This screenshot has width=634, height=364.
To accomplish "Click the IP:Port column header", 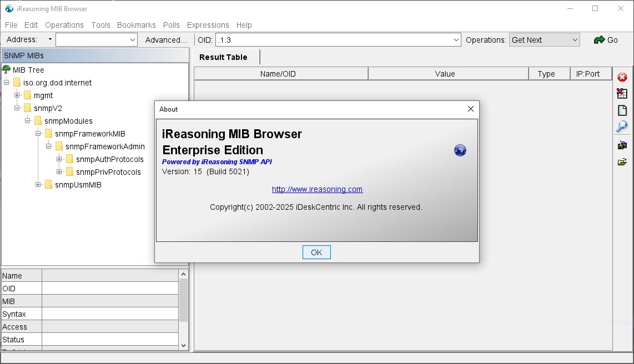I will pos(591,74).
